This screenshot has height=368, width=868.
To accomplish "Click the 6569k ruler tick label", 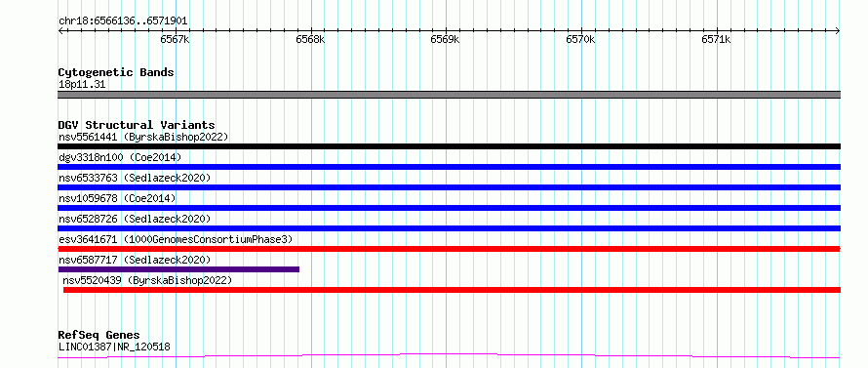I will tap(446, 39).
